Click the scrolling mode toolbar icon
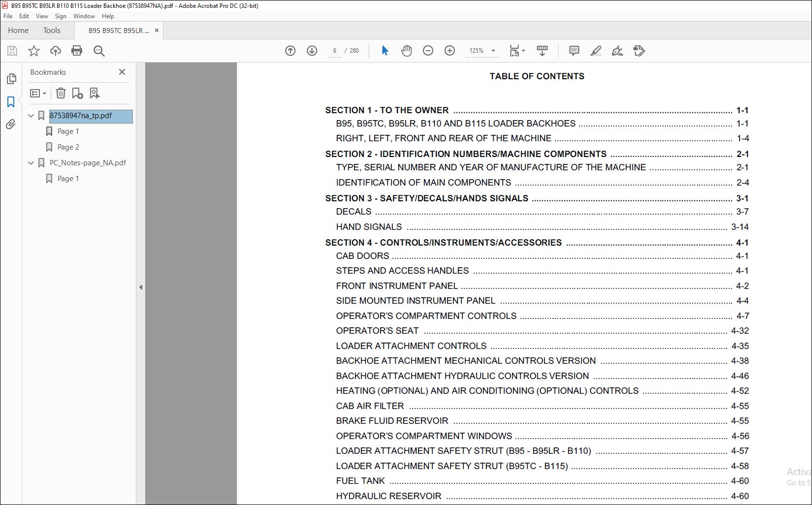The height and width of the screenshot is (505, 812). tap(542, 51)
